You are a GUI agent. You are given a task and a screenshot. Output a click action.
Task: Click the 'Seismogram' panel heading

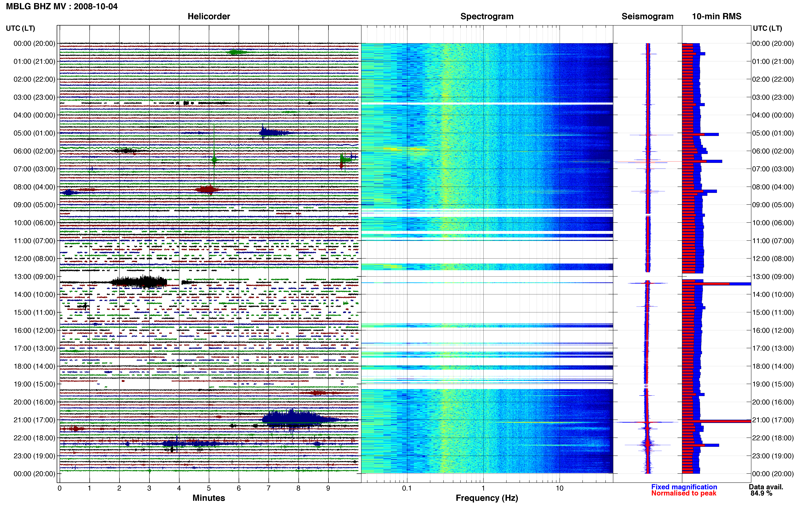648,16
